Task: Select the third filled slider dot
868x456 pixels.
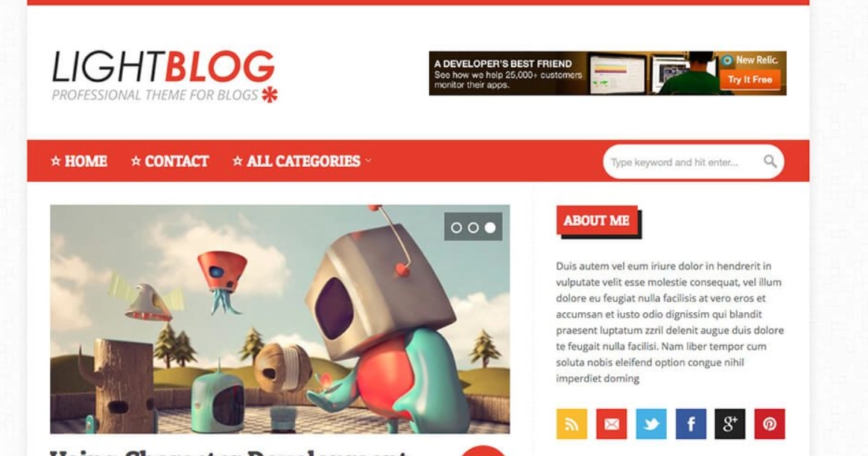Action: coord(490,227)
